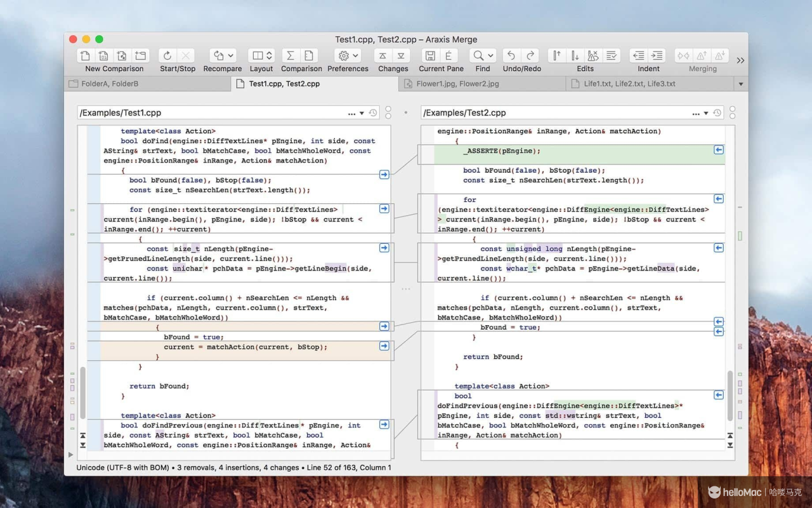The width and height of the screenshot is (812, 508).
Task: Merge 'current = matchAction' block to right
Action: [x=384, y=346]
